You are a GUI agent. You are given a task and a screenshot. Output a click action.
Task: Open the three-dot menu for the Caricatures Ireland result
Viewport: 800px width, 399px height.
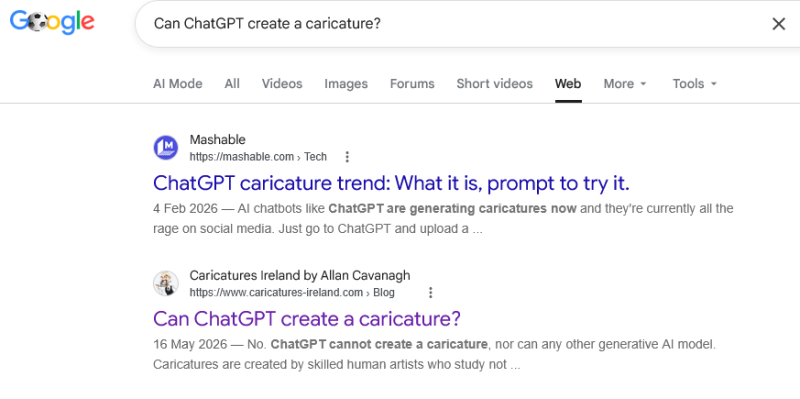[431, 292]
